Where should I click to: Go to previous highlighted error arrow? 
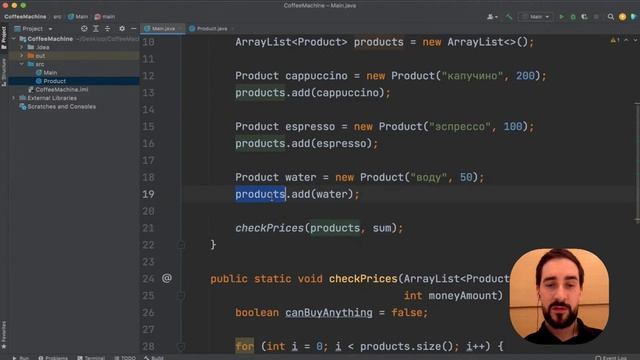tap(626, 40)
